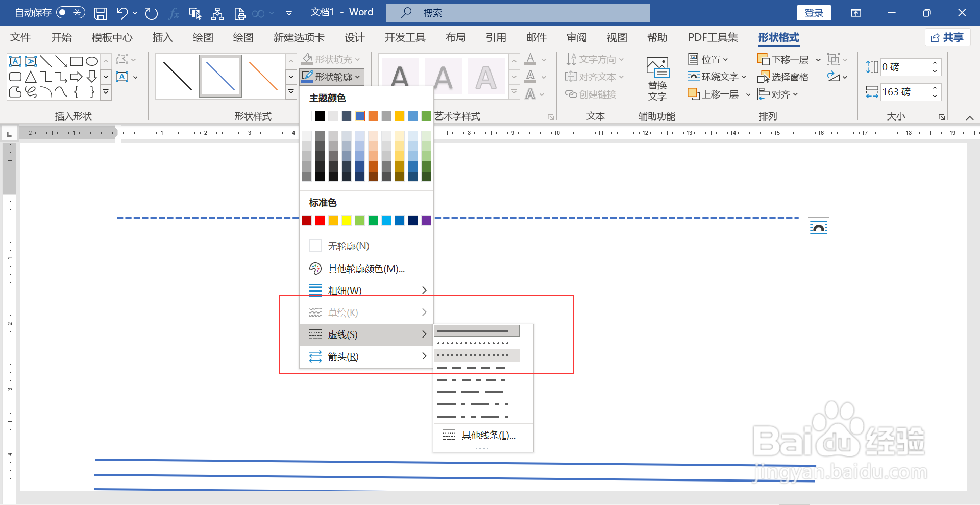Viewport: 980px width, 505px height.
Task: Click the tab stop selector on ruler
Action: 9,134
